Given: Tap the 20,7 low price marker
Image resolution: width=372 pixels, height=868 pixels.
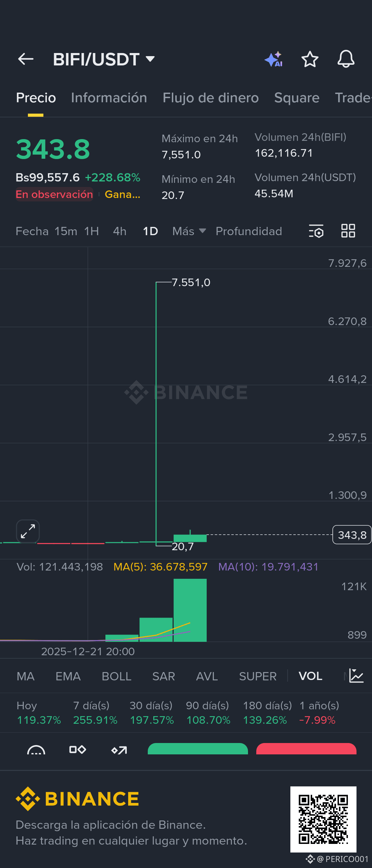Looking at the screenshot, I should click(183, 546).
